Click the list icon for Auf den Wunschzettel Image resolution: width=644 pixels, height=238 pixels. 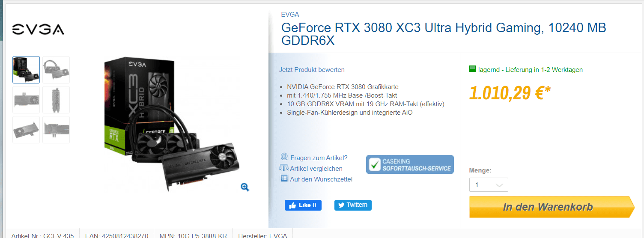284,178
